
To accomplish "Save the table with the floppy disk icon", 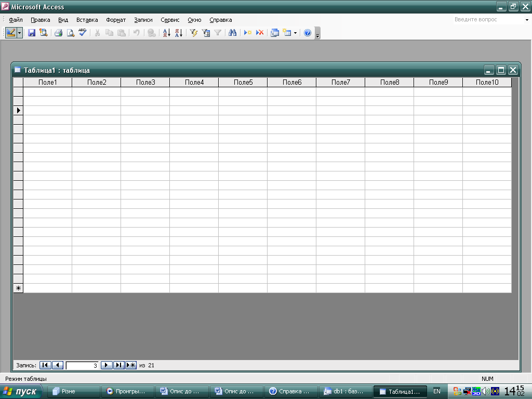I will 32,33.
